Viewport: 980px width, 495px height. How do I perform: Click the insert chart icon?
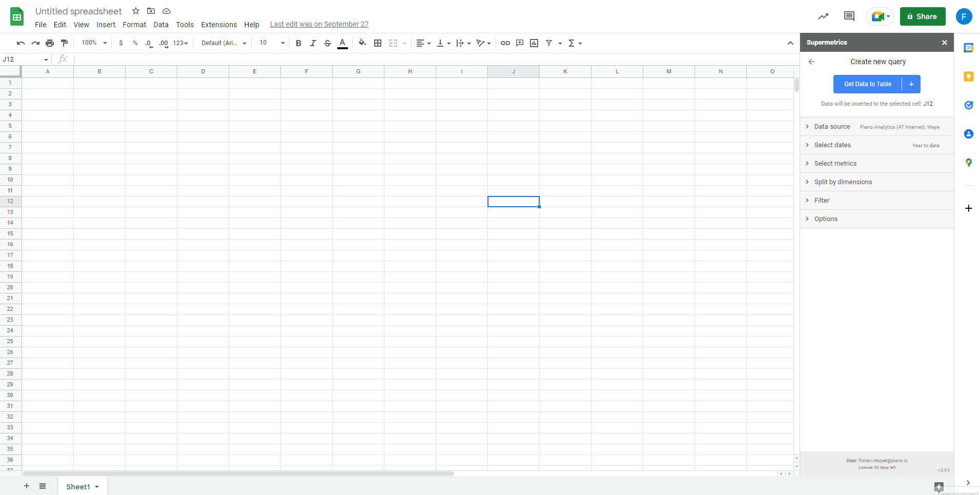(x=534, y=43)
